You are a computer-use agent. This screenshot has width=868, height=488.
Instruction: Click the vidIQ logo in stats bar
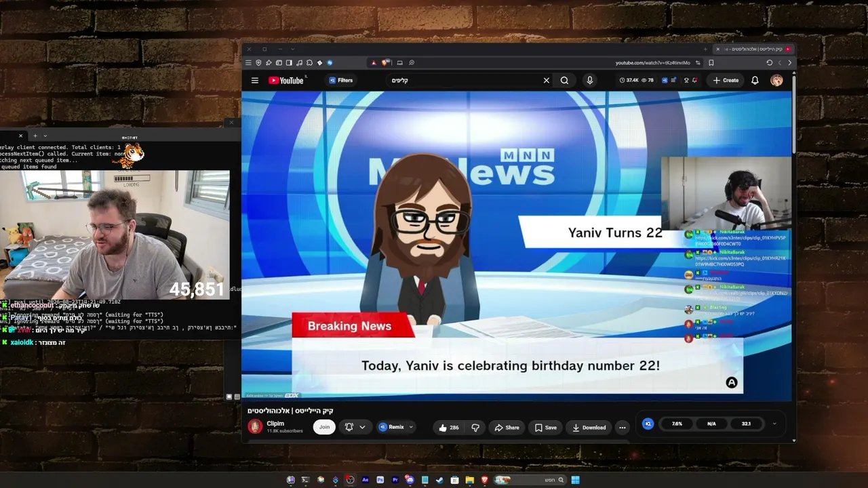(x=648, y=424)
